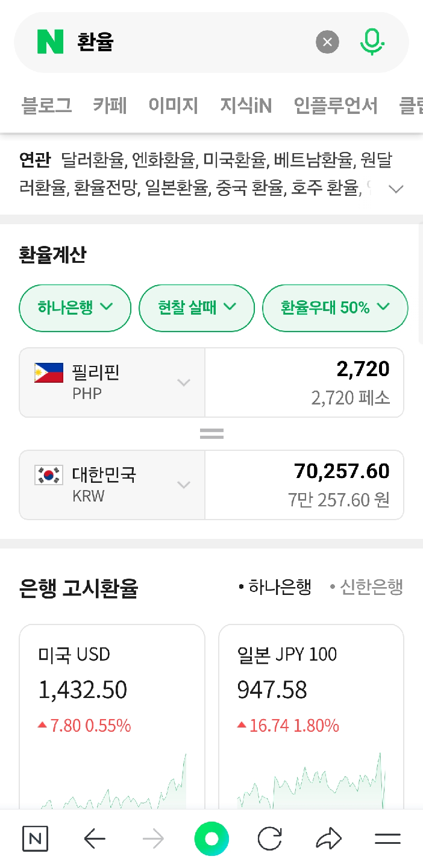The width and height of the screenshot is (423, 868).
Task: Open the Greendot circle button in bottom bar
Action: click(x=211, y=838)
